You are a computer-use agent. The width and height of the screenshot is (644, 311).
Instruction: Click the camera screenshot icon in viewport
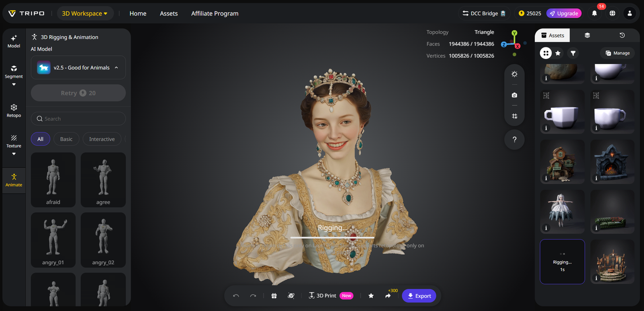pos(514,95)
